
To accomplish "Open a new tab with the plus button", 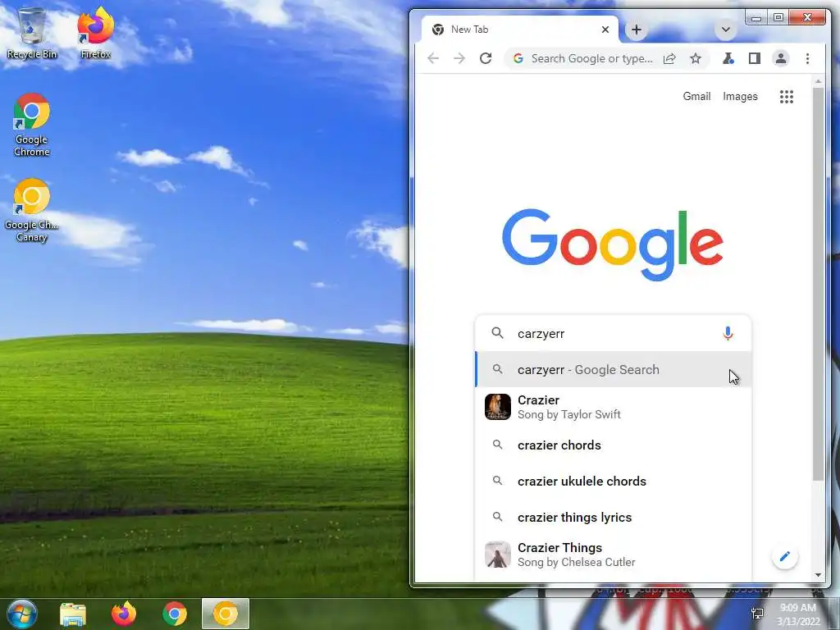I will pyautogui.click(x=637, y=30).
